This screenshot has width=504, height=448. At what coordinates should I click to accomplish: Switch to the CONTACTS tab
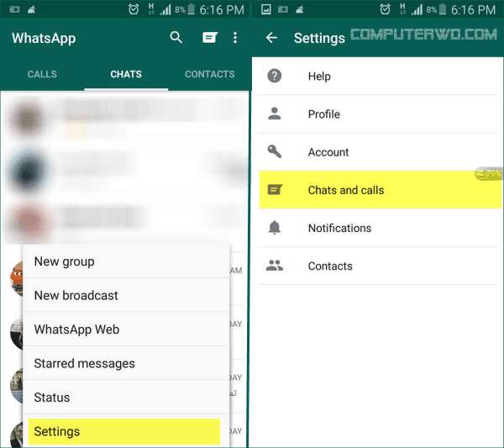coord(209,74)
